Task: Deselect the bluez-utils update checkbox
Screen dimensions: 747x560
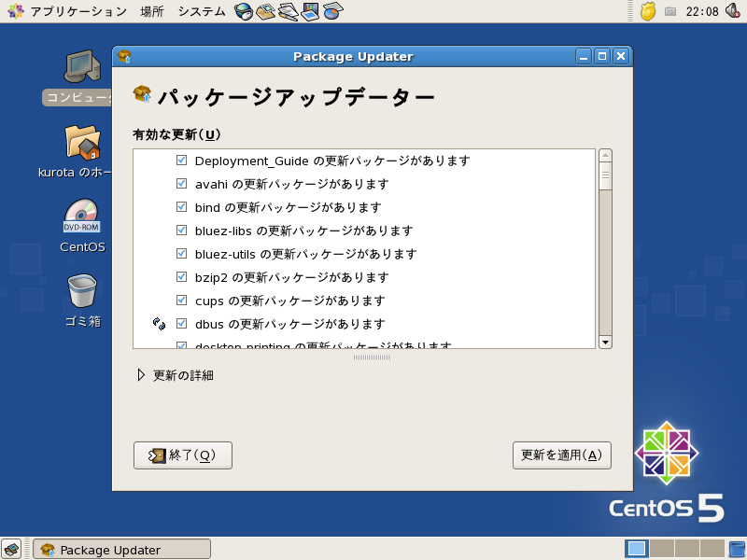Action: point(181,253)
